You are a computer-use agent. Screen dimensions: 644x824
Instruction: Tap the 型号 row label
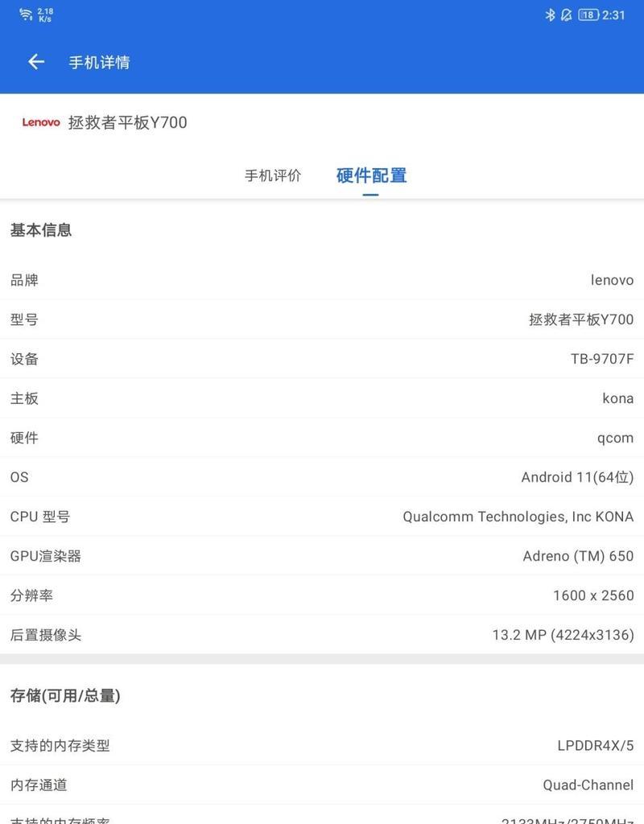(x=24, y=319)
